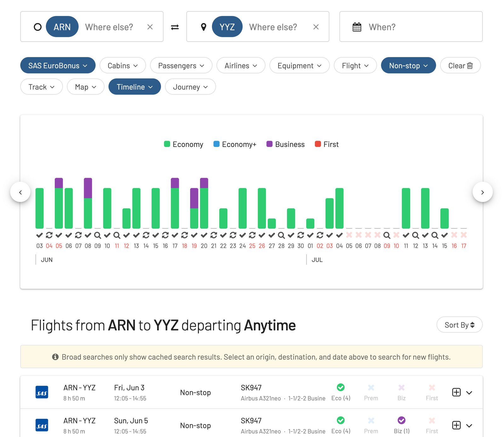Clear the YYZ destination field
Screen dimensions: 504x437
(x=316, y=27)
